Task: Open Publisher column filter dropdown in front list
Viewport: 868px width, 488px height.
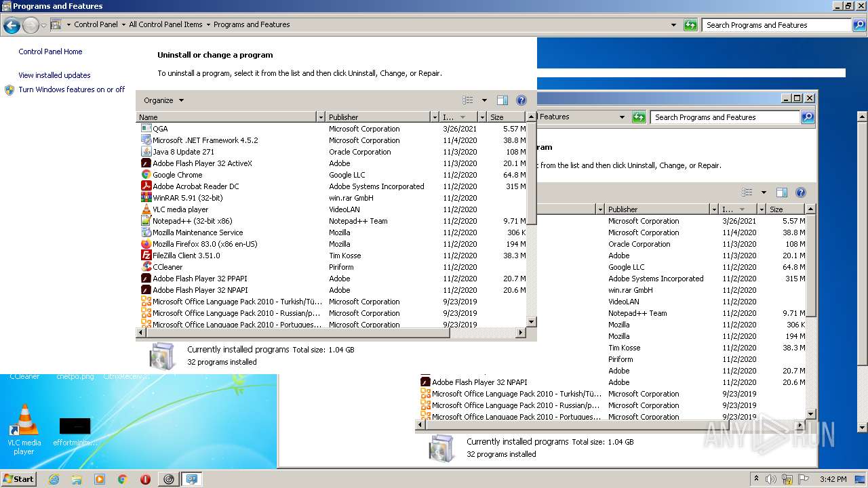Action: pyautogui.click(x=435, y=117)
